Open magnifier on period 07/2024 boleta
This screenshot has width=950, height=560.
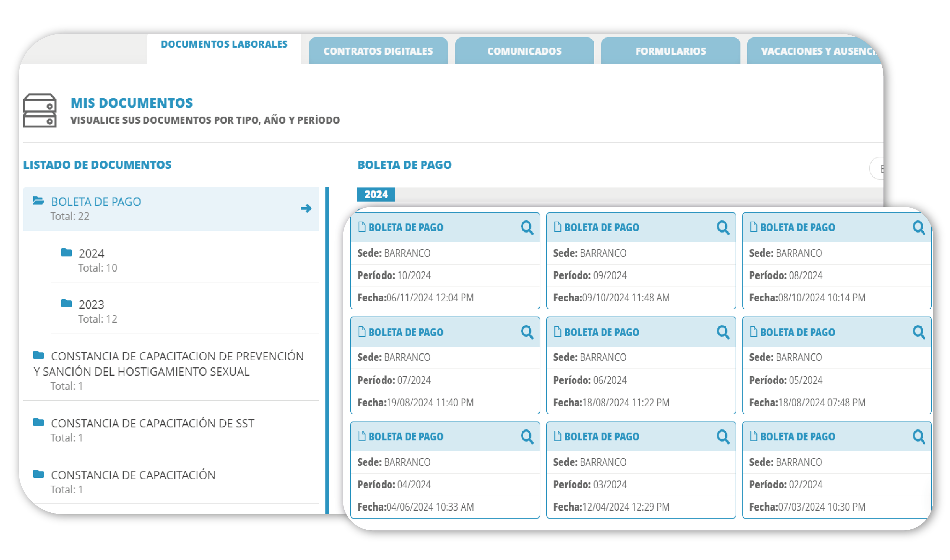click(x=527, y=332)
